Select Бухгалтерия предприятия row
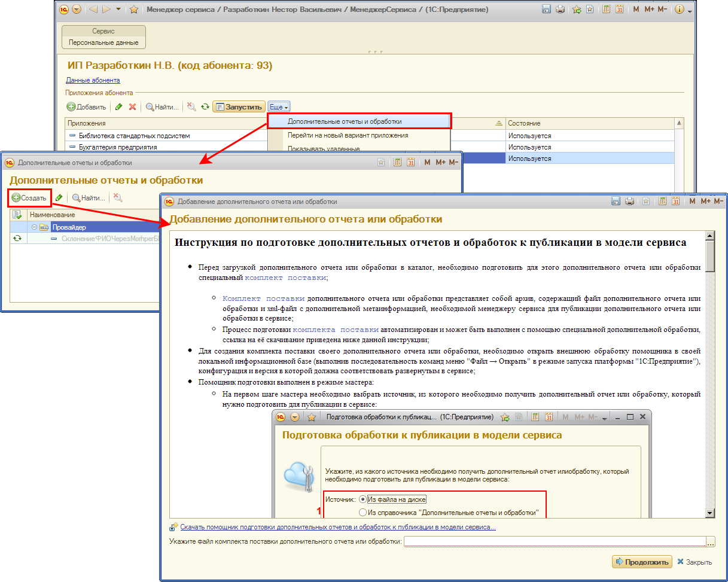 click(x=166, y=147)
